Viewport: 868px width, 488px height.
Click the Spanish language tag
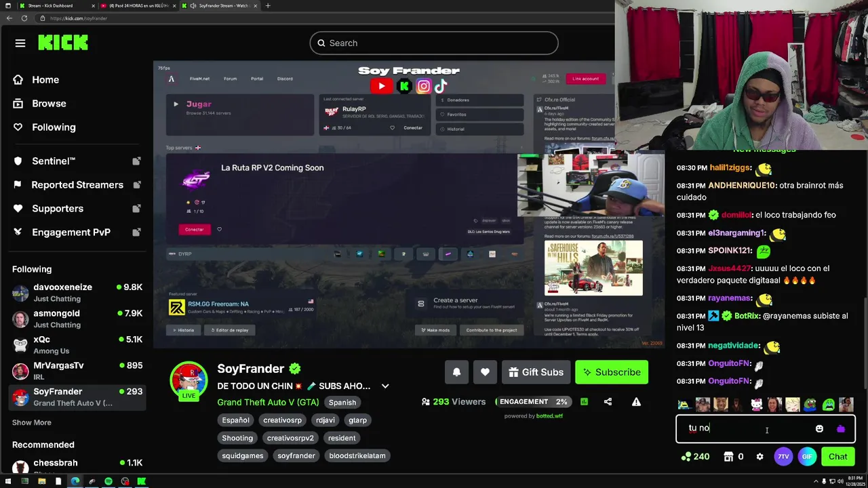(342, 403)
